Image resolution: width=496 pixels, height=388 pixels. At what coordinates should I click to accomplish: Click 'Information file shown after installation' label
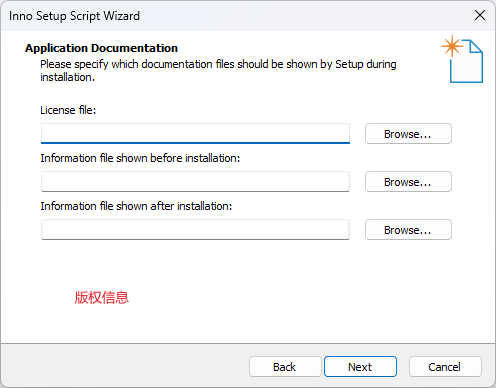[x=136, y=206]
